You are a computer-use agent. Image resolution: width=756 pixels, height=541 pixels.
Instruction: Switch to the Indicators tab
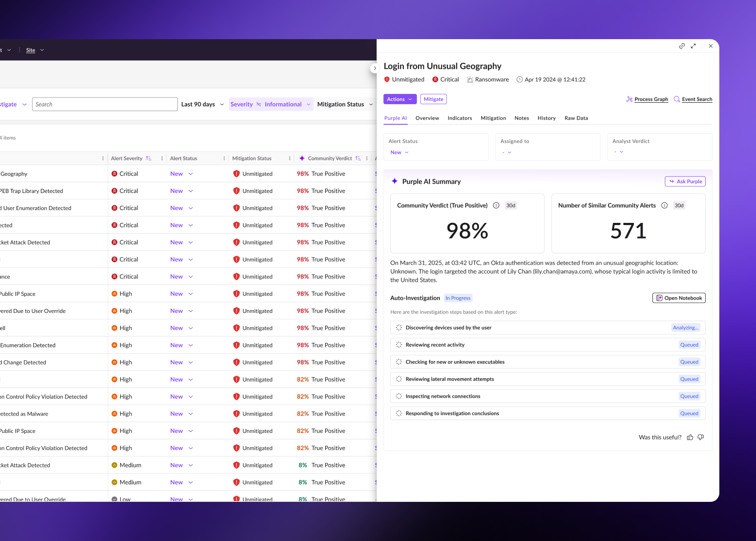[459, 118]
